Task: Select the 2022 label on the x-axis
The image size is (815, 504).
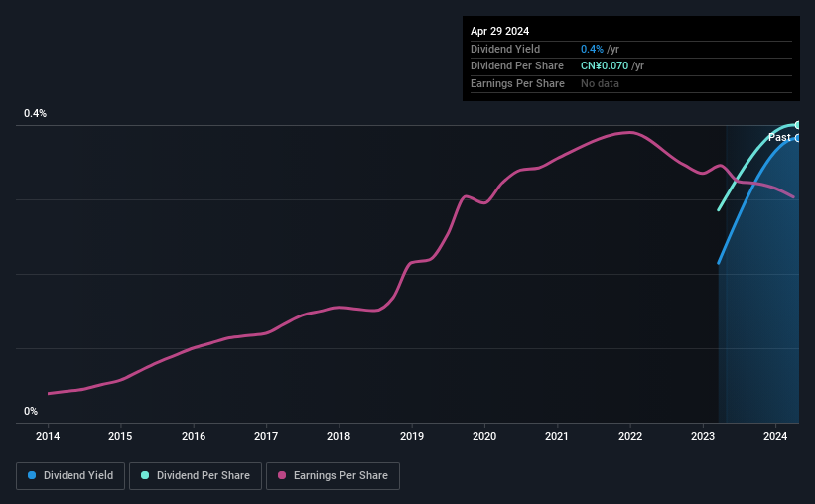Action: 630,436
